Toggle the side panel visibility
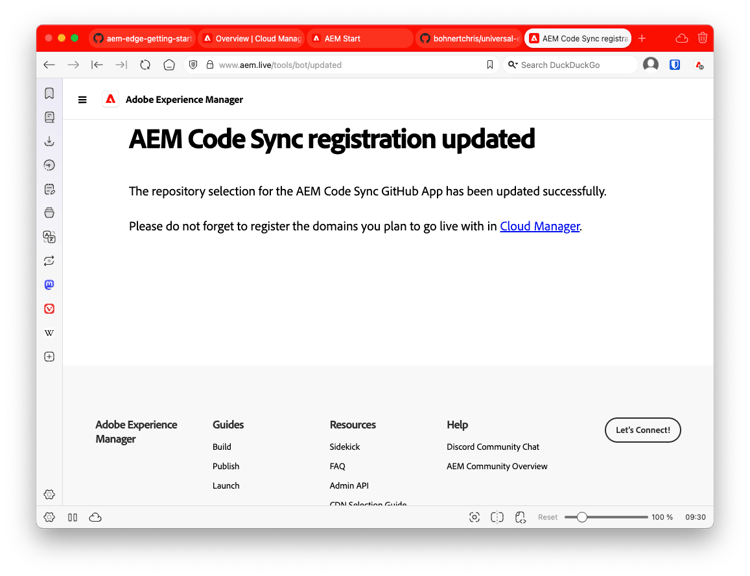Image resolution: width=750 pixels, height=576 pixels. [x=72, y=517]
